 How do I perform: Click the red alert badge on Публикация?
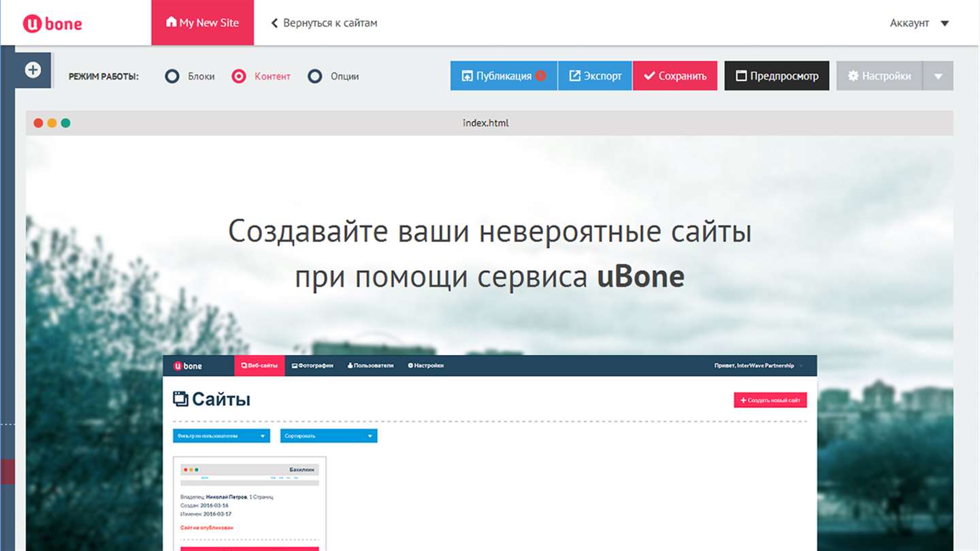[541, 76]
